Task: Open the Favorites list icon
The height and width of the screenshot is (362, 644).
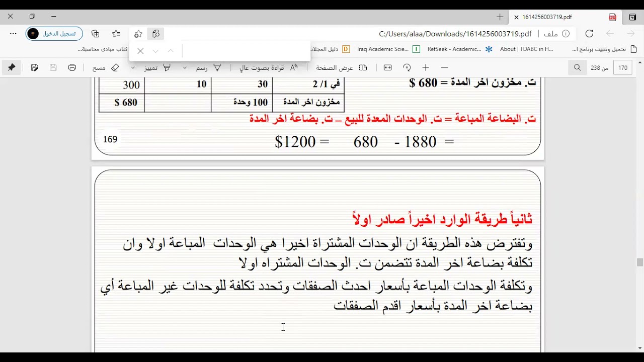Action: (x=116, y=34)
